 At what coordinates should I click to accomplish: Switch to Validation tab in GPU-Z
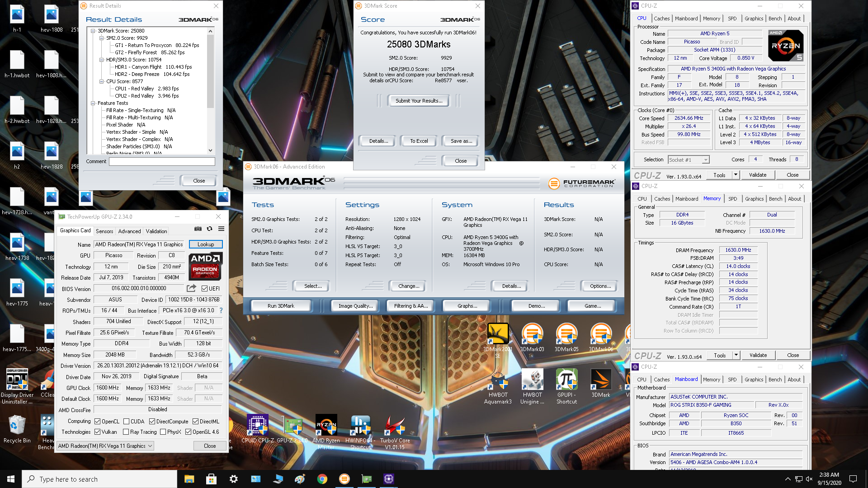click(x=156, y=231)
